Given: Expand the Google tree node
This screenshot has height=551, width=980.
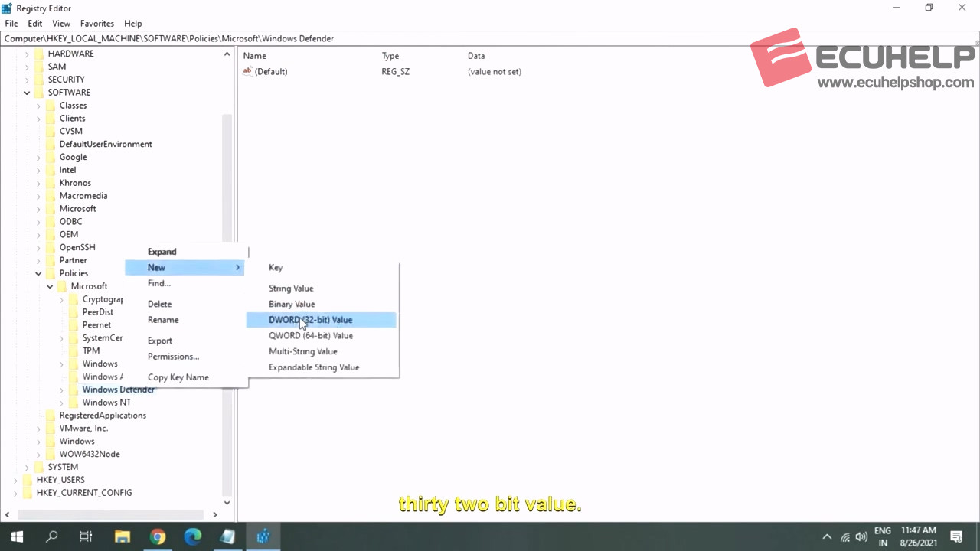Looking at the screenshot, I should (x=38, y=157).
